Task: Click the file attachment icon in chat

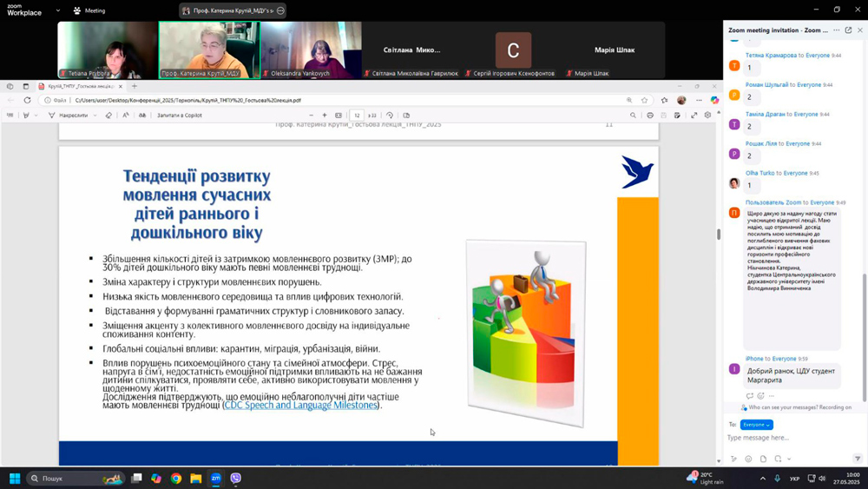Action: tap(763, 459)
